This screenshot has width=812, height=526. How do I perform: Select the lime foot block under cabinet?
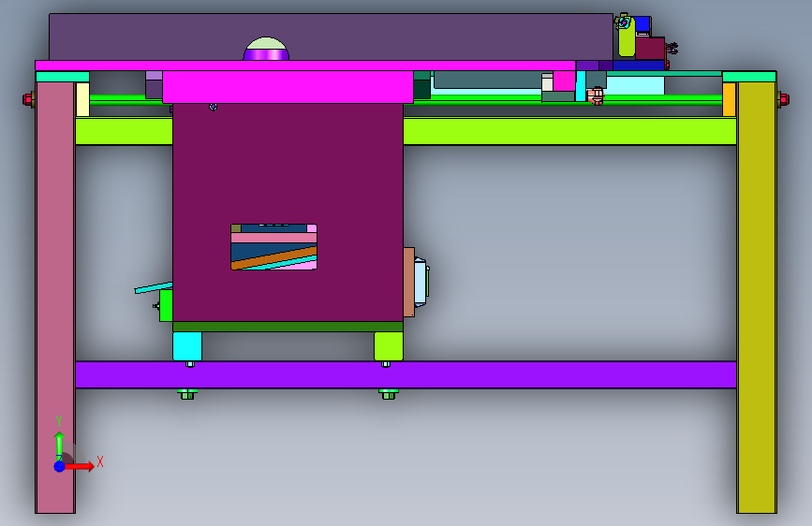tap(389, 346)
